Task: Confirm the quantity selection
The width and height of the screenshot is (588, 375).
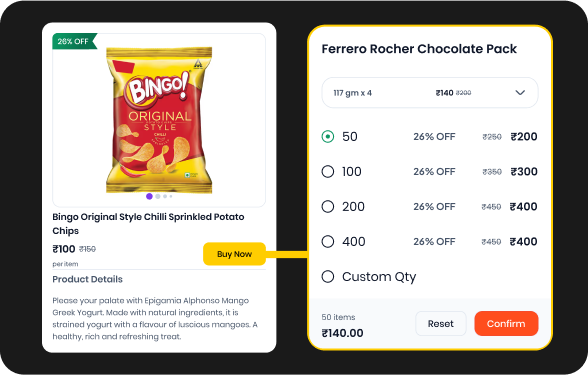Action: click(x=506, y=323)
